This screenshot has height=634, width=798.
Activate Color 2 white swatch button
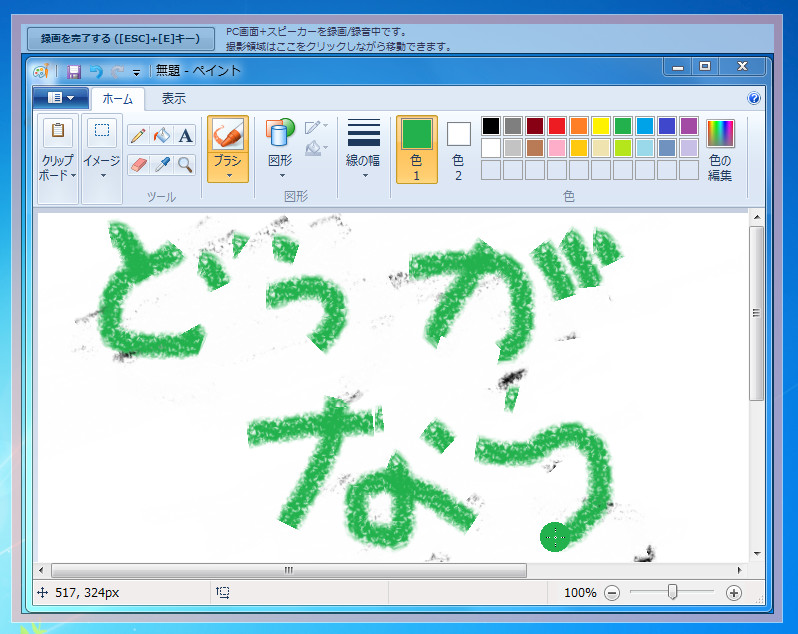459,149
